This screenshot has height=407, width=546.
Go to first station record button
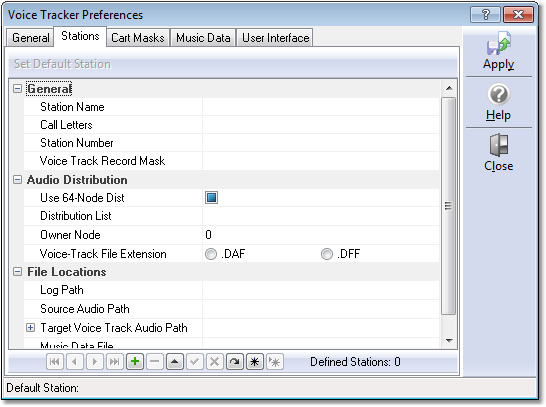click(x=55, y=362)
